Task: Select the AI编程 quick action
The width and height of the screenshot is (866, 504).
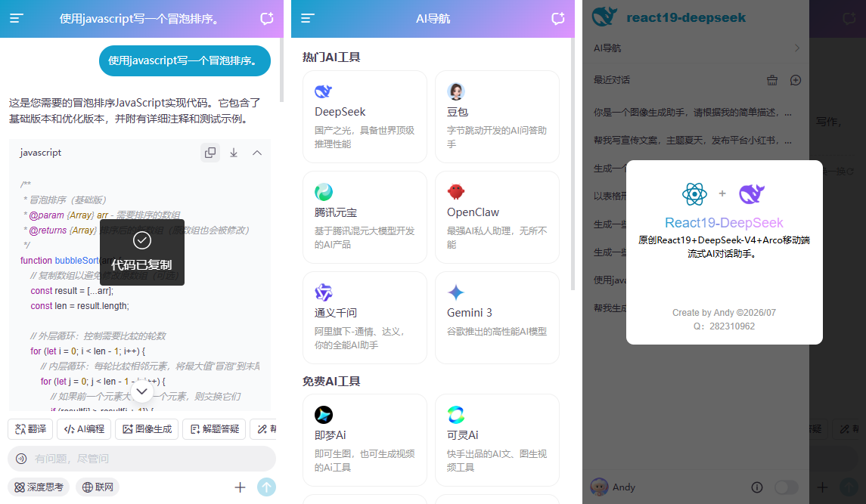Action: (84, 429)
